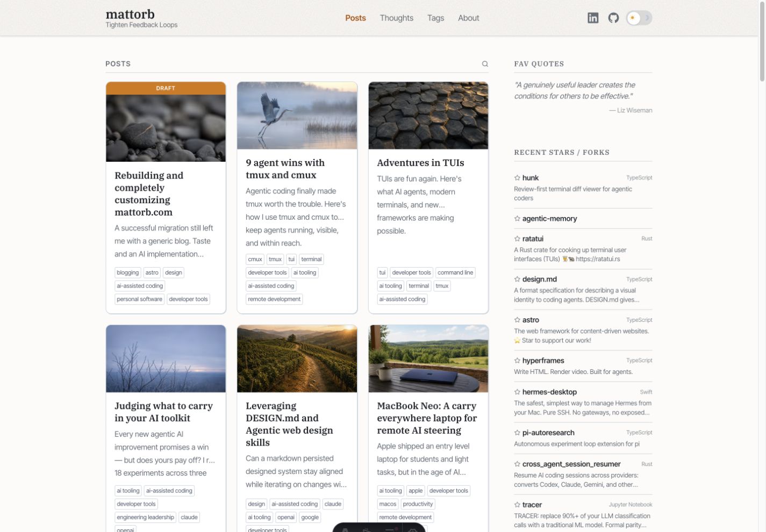Click the star icon next to tracer
The height and width of the screenshot is (532, 766).
[517, 505]
